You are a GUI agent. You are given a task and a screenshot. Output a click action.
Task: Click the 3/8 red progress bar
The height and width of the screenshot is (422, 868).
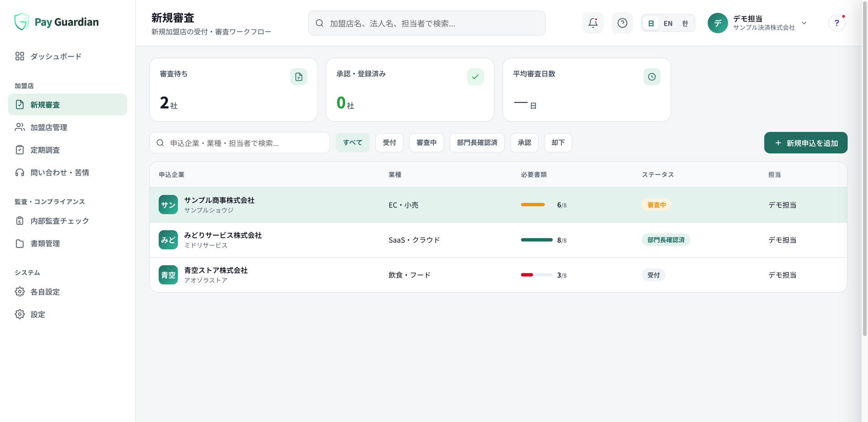click(x=537, y=275)
